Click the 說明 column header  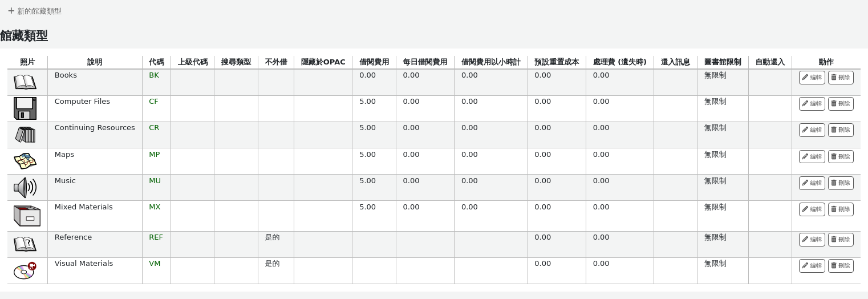click(95, 62)
